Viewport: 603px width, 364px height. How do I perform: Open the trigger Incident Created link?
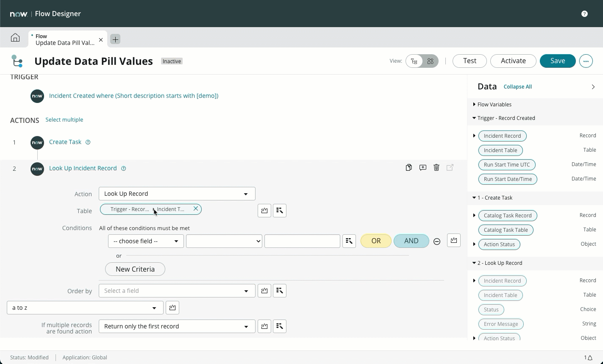point(133,96)
